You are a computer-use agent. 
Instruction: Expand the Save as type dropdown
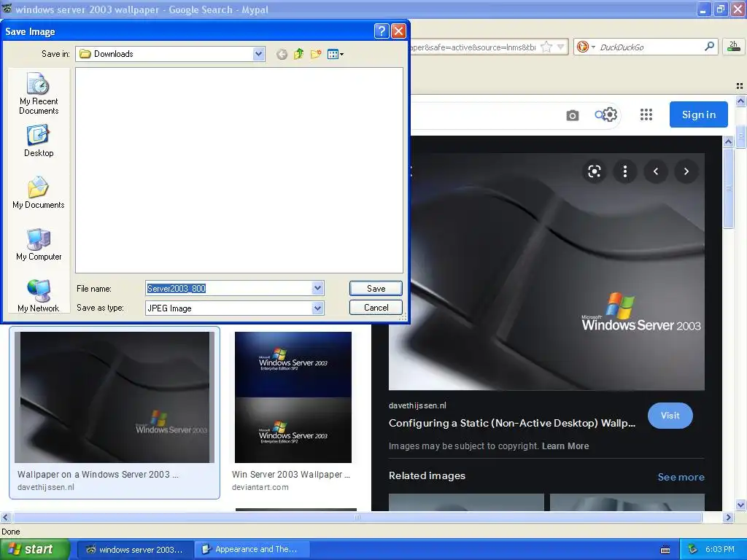[x=318, y=308]
